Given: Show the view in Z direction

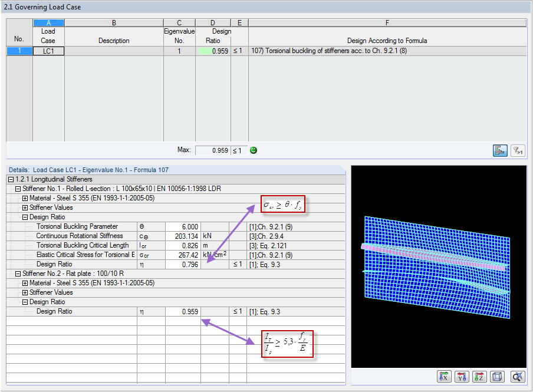Looking at the screenshot, I should coord(479,376).
